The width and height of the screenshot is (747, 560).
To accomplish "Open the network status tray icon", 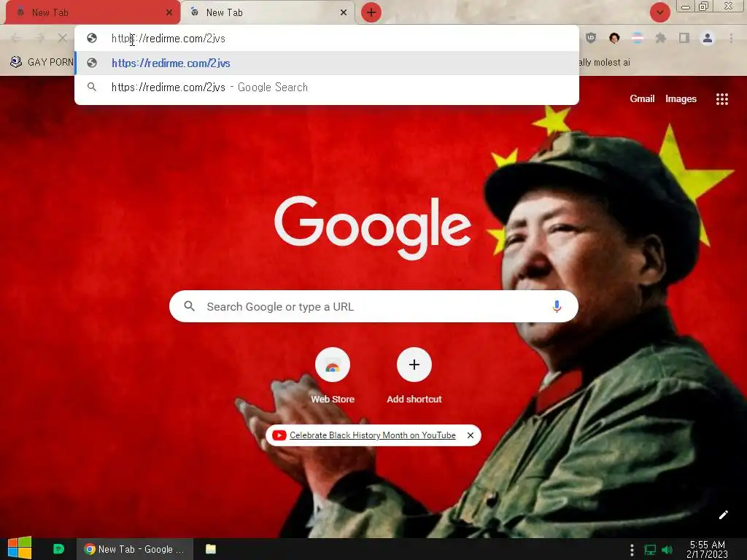I will point(650,550).
